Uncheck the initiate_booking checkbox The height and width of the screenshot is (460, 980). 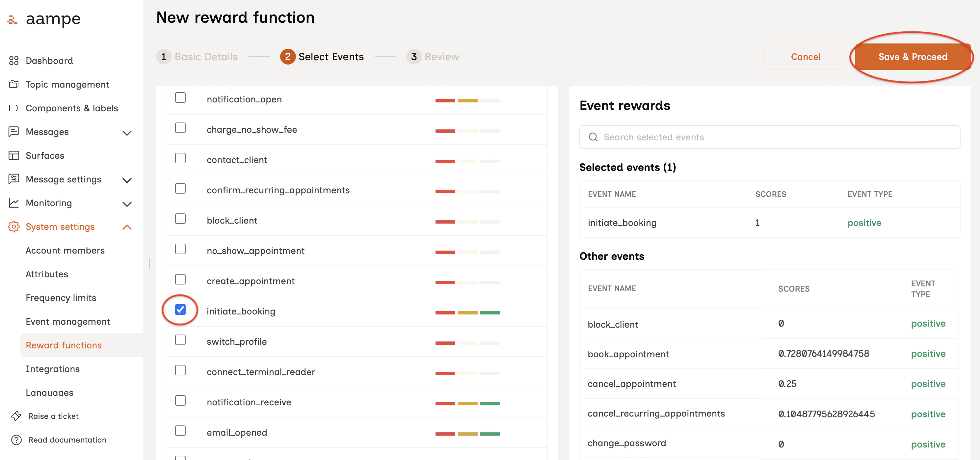point(180,310)
